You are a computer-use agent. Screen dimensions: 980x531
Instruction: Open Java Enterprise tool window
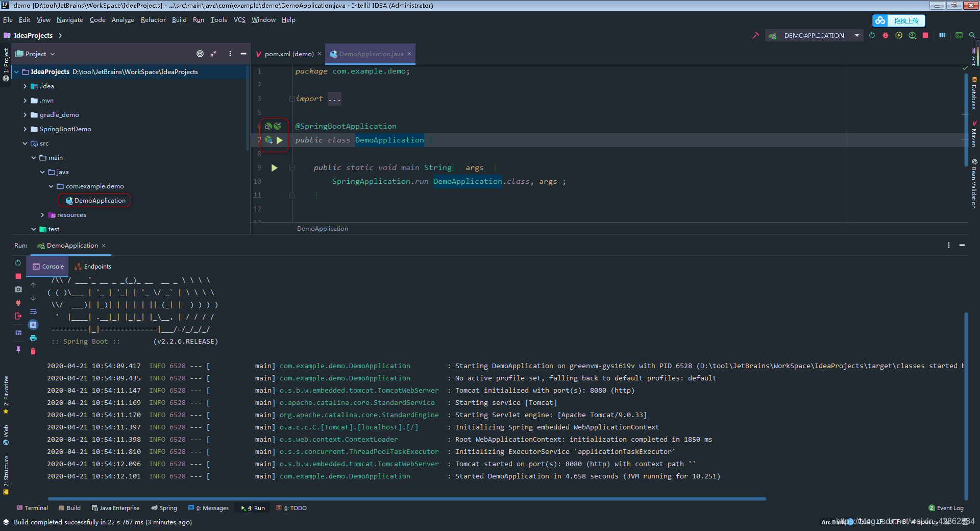coord(115,508)
